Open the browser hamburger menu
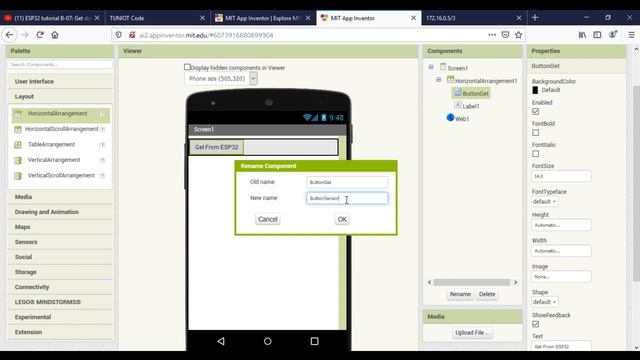Image resolution: width=640 pixels, height=360 pixels. tap(631, 35)
